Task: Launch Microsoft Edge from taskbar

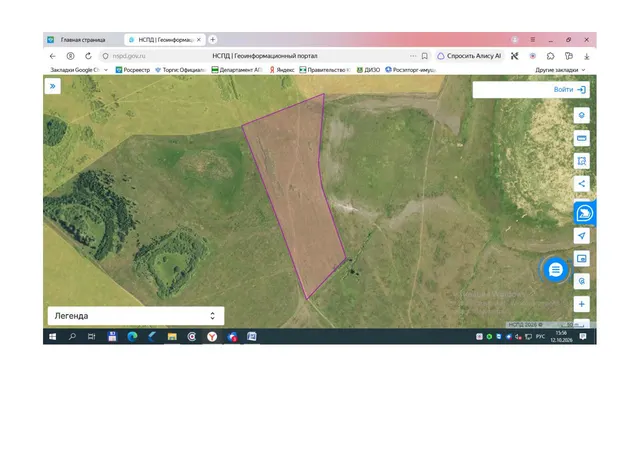Action: point(132,336)
